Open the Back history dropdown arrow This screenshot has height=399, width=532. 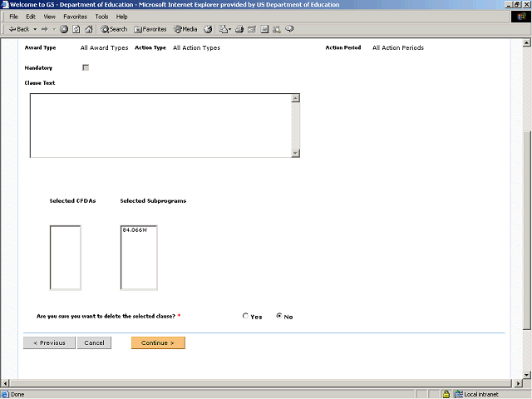[35, 29]
